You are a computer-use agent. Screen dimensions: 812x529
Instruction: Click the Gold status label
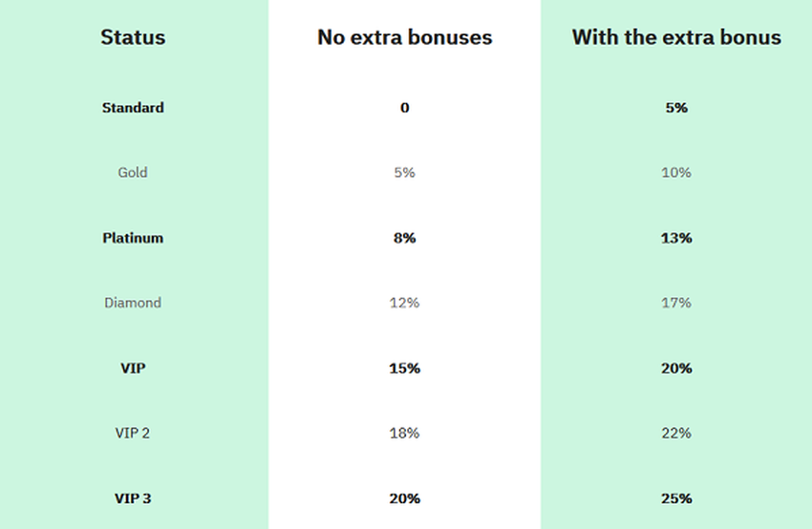(133, 173)
